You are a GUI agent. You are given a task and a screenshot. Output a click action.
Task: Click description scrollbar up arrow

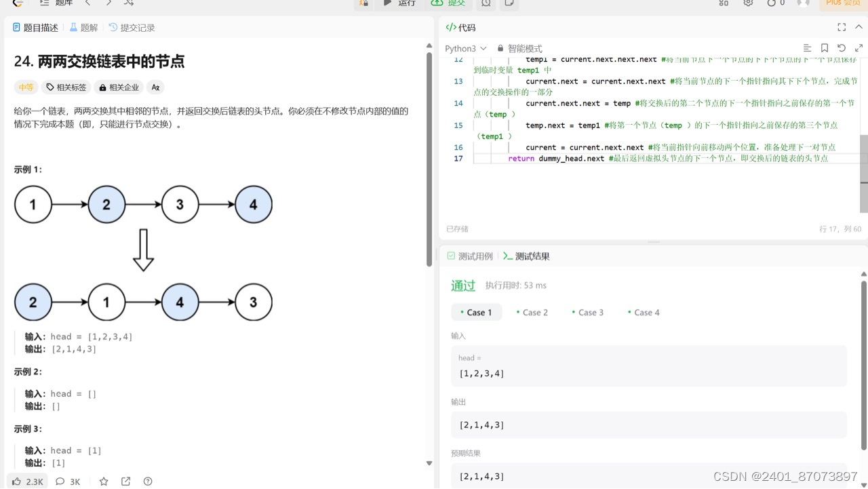click(429, 45)
